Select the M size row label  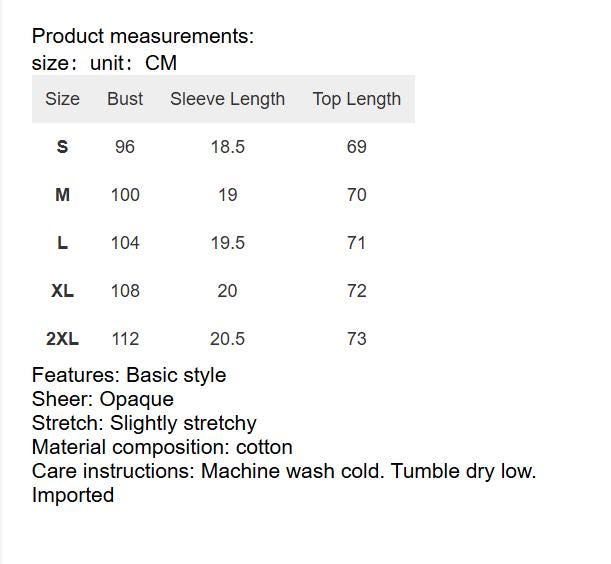(x=62, y=195)
